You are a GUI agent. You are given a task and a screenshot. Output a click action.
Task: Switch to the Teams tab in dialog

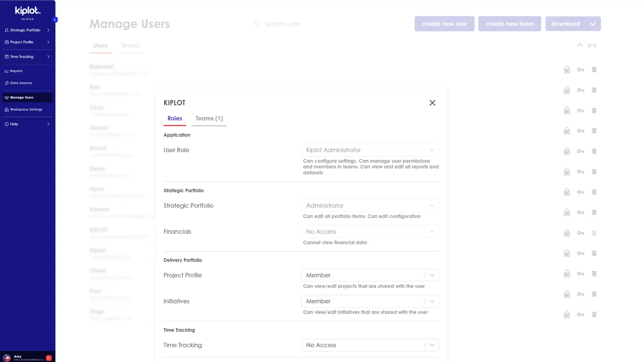click(209, 118)
